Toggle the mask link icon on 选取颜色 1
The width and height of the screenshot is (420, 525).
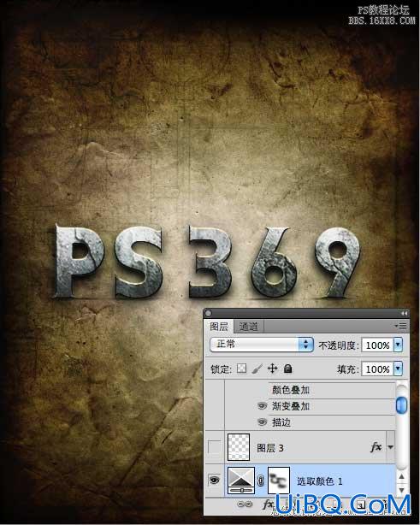[x=261, y=481]
